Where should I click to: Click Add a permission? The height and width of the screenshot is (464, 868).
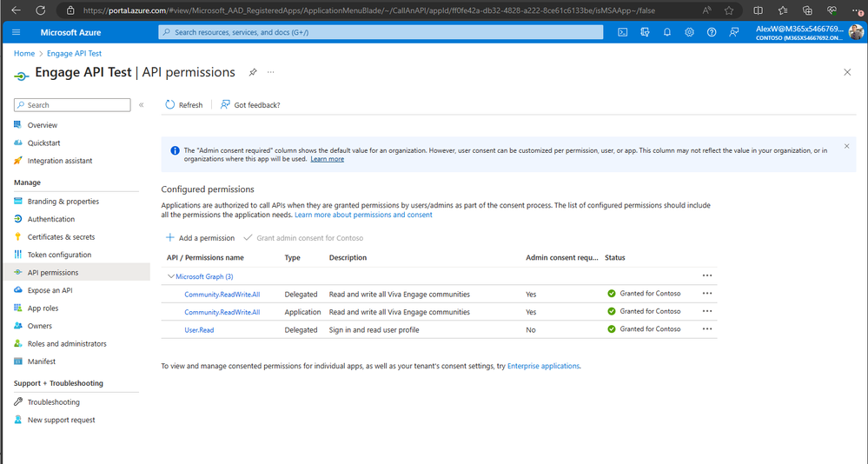tap(201, 237)
